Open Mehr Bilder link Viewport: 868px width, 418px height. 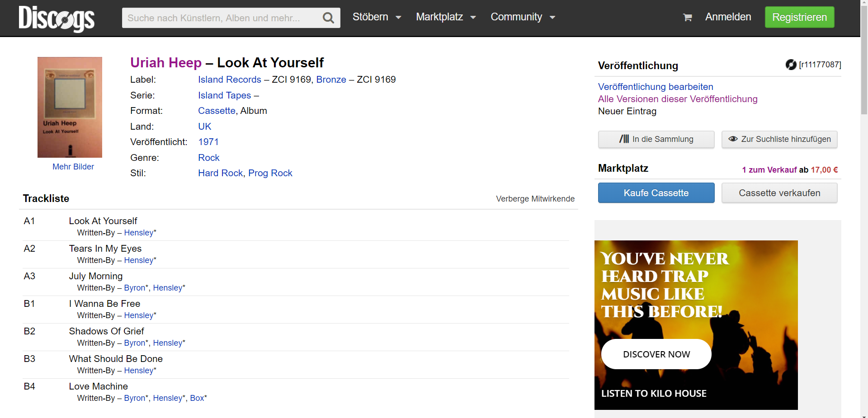point(73,167)
